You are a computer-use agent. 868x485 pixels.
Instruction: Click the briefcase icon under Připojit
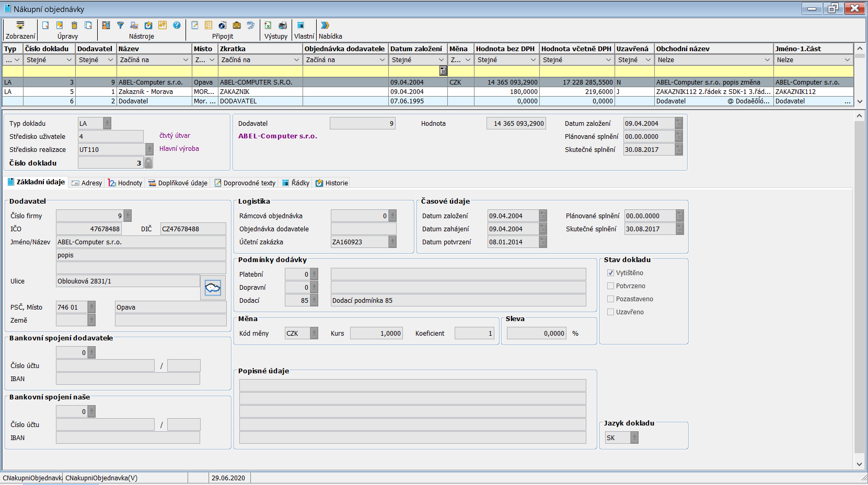point(237,25)
